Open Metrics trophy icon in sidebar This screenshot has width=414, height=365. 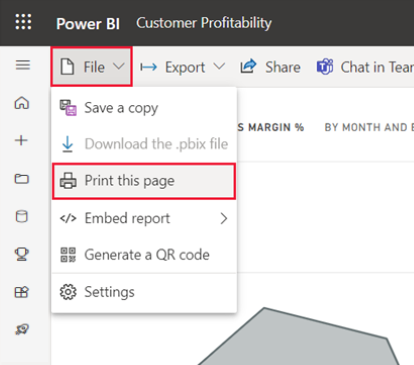click(x=22, y=254)
